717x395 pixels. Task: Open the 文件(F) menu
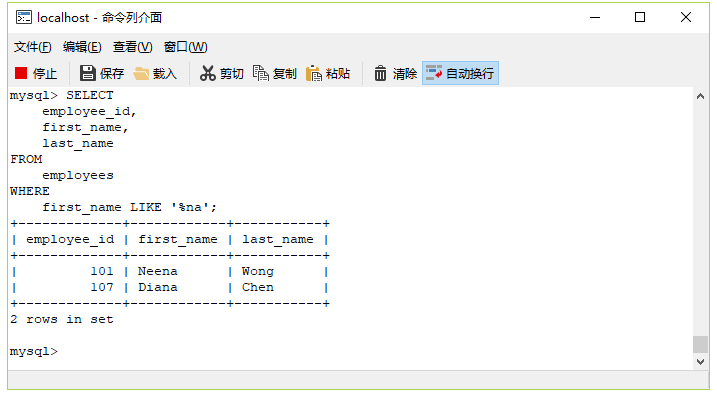(32, 47)
